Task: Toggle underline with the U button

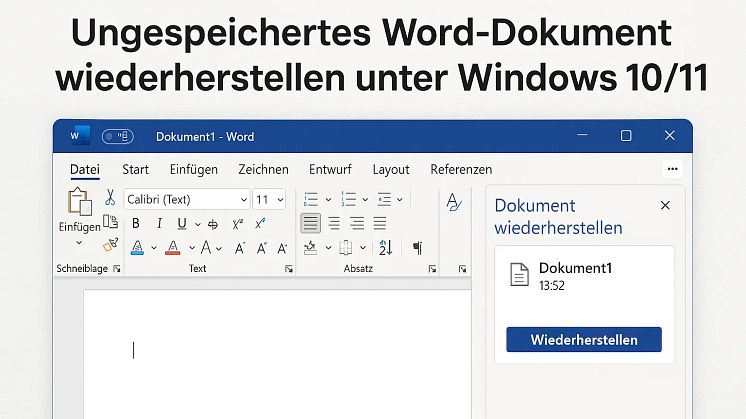Action: [182, 223]
